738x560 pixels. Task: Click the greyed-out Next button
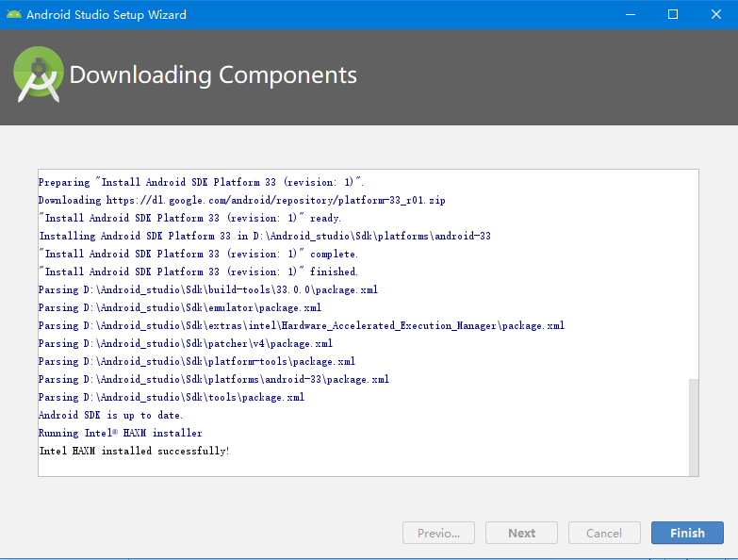[x=521, y=533]
